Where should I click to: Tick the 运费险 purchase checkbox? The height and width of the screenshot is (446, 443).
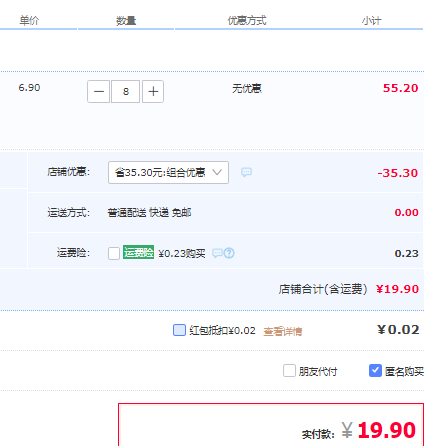114,253
